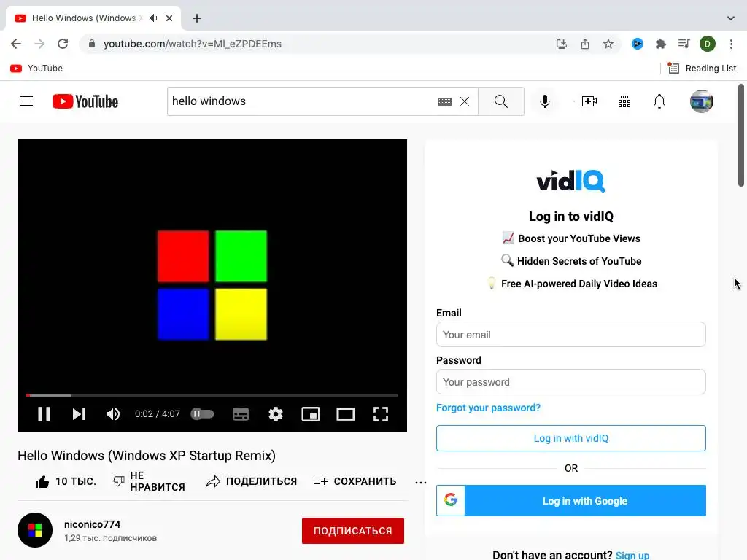Pause the video
This screenshot has width=747, height=560.
pyautogui.click(x=44, y=414)
